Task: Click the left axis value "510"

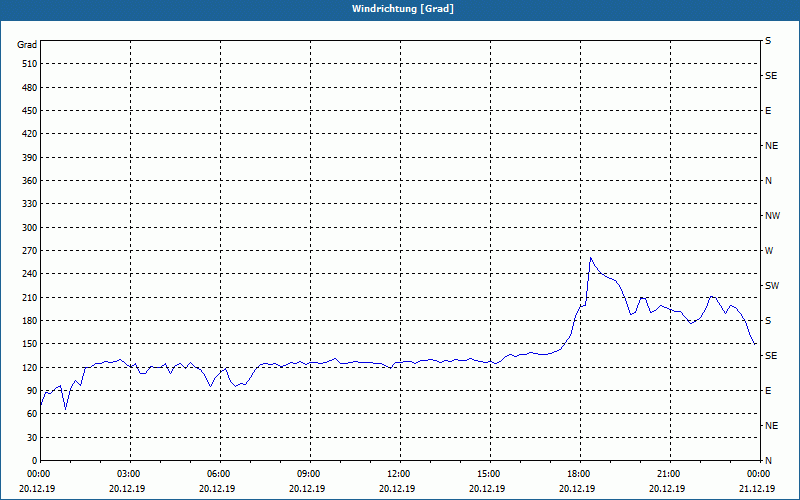Action: point(30,64)
